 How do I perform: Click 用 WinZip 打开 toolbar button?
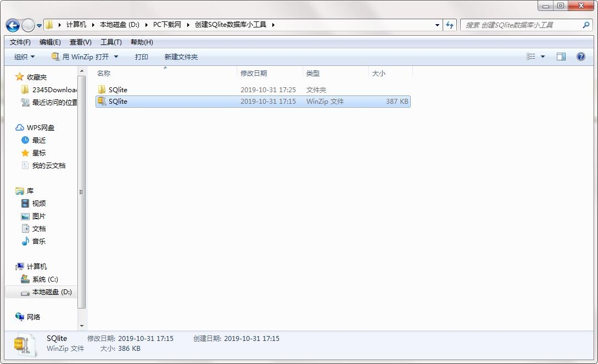click(81, 57)
